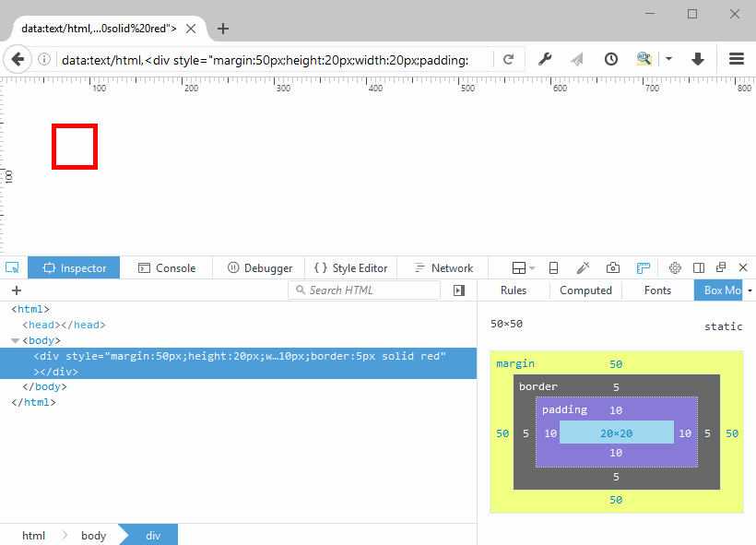This screenshot has width=756, height=545.
Task: Click the wrench developer tools icon
Action: [545, 59]
